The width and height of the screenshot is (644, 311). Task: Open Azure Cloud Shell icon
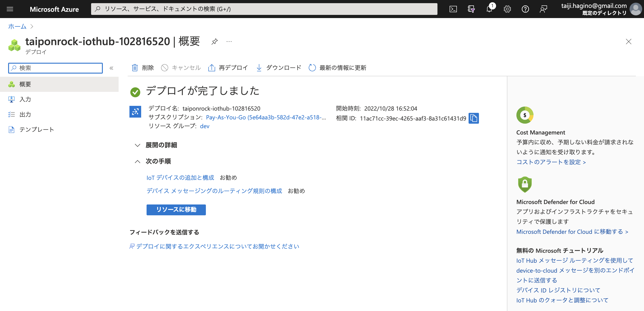pyautogui.click(x=453, y=9)
